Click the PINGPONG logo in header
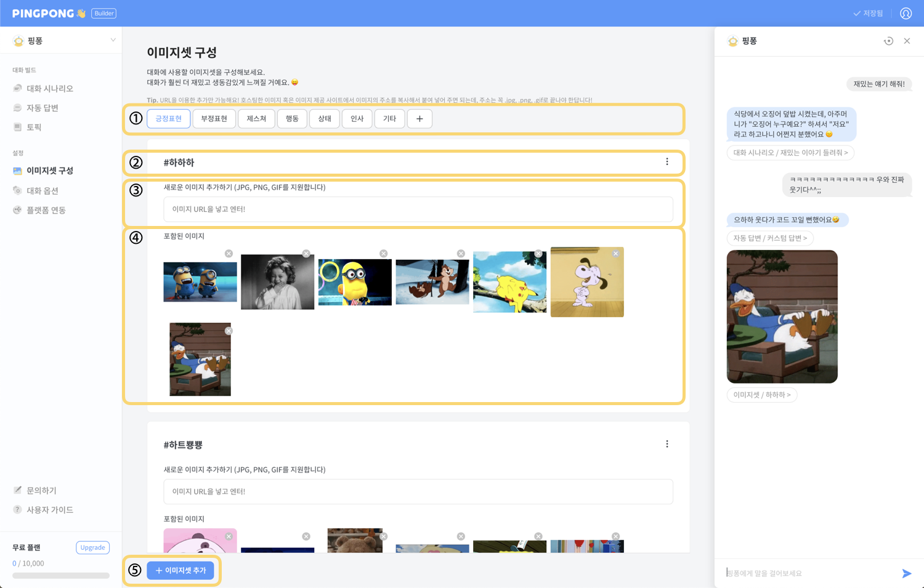 click(x=49, y=13)
